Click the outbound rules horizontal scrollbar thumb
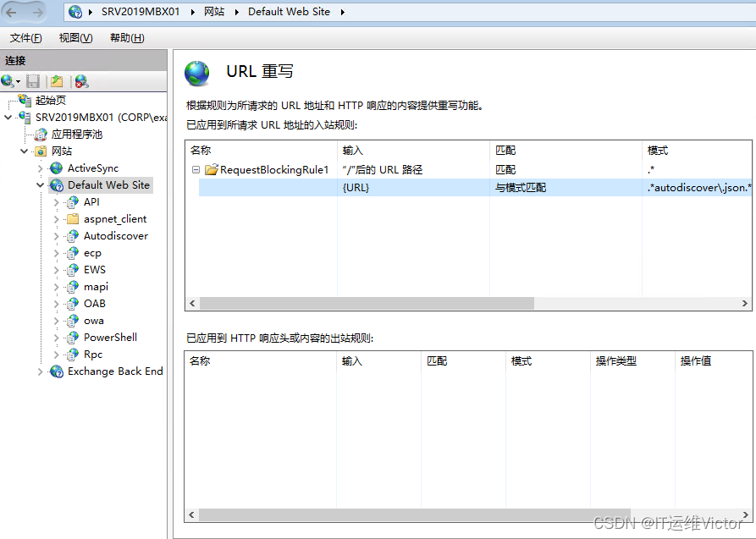This screenshot has width=756, height=539. click(415, 515)
